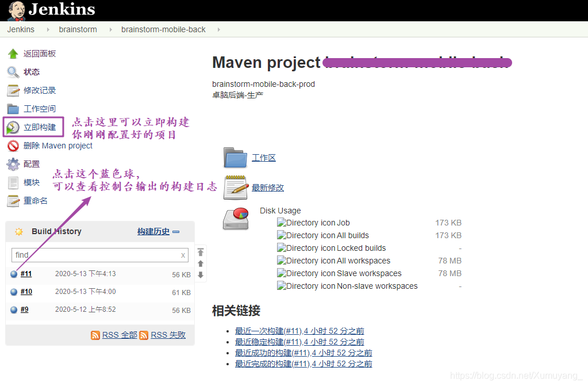Open the 配置 configure item
This screenshot has height=386, width=588.
(32, 164)
